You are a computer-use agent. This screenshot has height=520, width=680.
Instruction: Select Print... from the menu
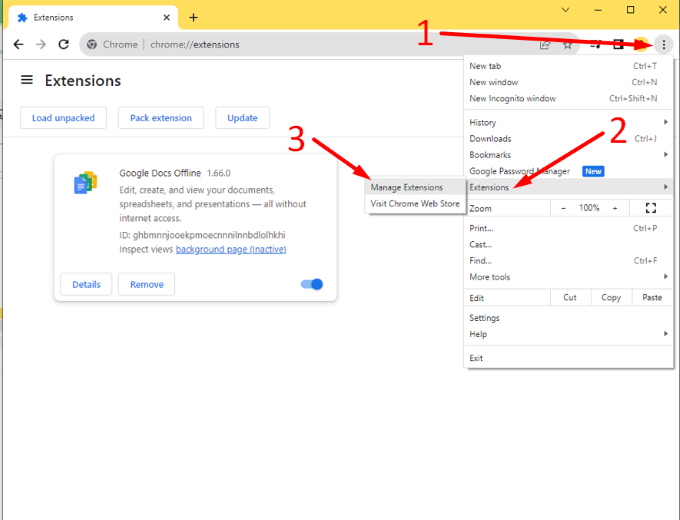point(569,228)
